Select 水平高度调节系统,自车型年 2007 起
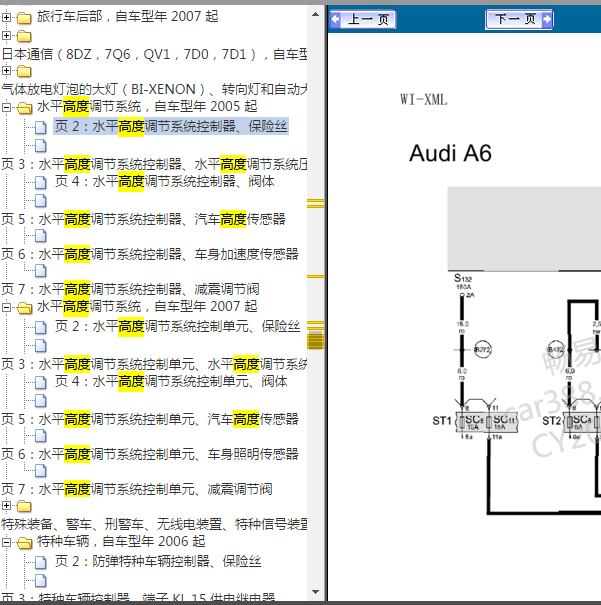 coord(147,307)
